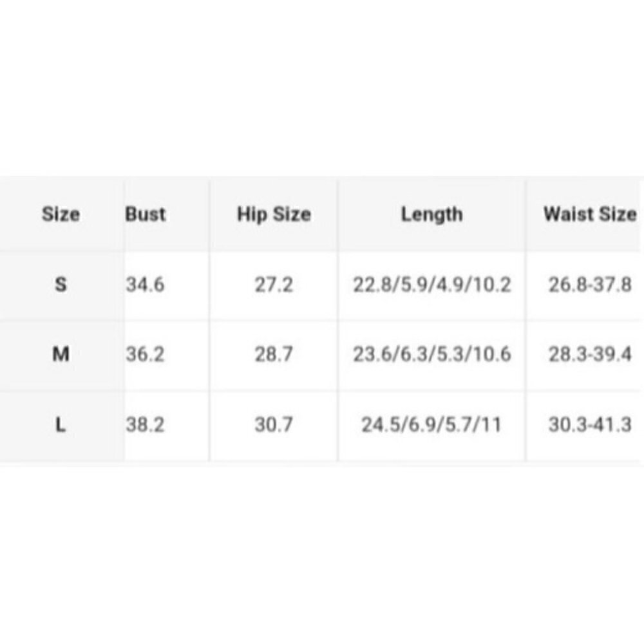The image size is (644, 644).
Task: Select waist size range 30.3-41.3
Action: [590, 425]
